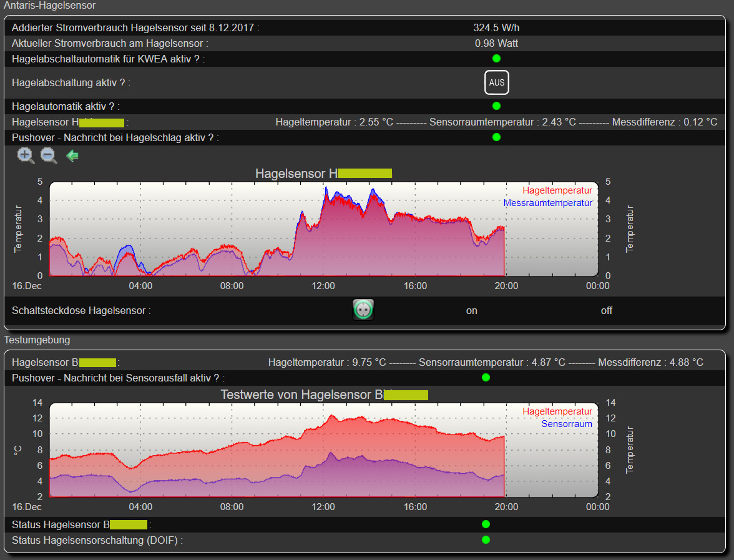
Task: Click green status dot for Hagelabschaltautomatik KWEA
Action: (496, 59)
